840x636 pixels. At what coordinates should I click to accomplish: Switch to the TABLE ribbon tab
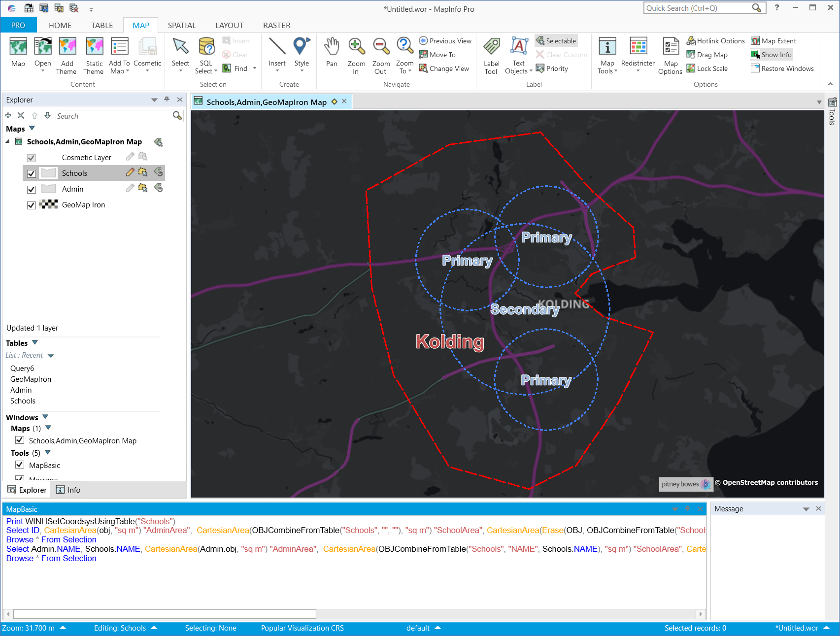pyautogui.click(x=102, y=25)
